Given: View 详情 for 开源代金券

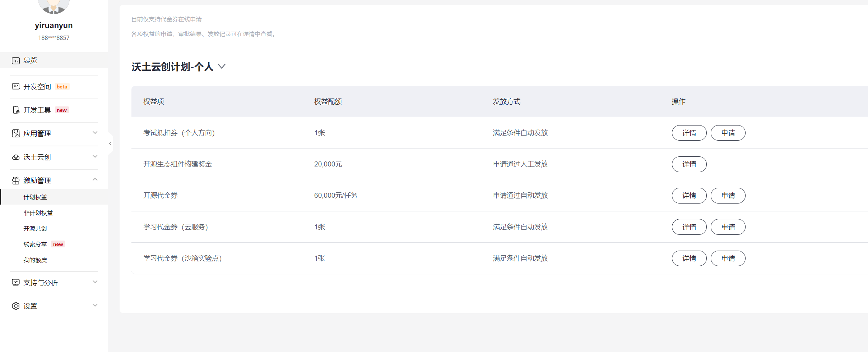Looking at the screenshot, I should tap(689, 196).
